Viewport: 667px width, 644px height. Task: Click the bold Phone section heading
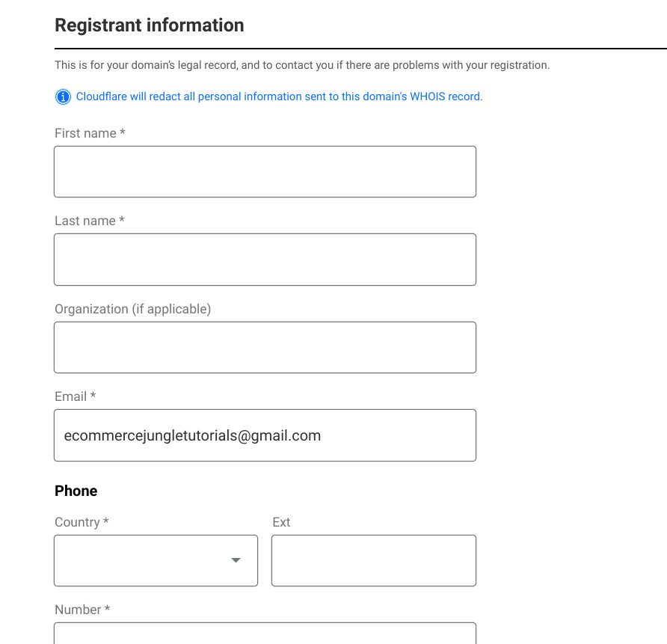pos(76,491)
